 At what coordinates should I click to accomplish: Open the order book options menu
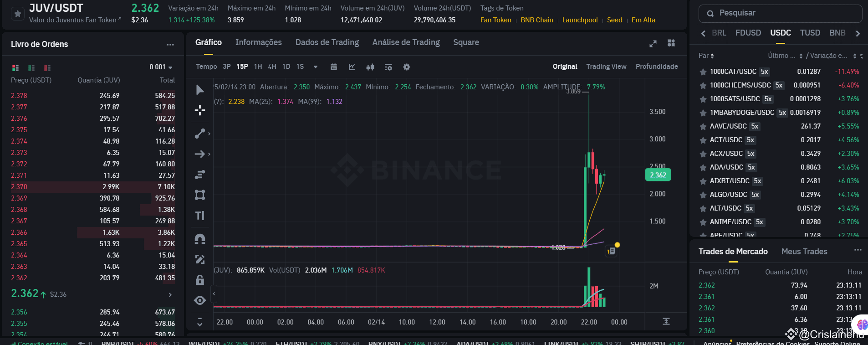coord(170,44)
